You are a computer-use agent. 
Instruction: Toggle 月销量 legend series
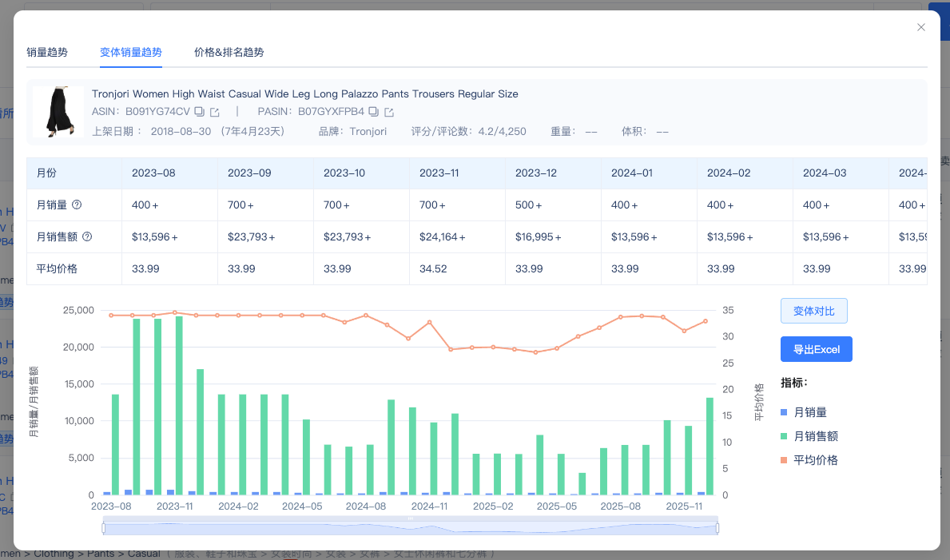803,412
